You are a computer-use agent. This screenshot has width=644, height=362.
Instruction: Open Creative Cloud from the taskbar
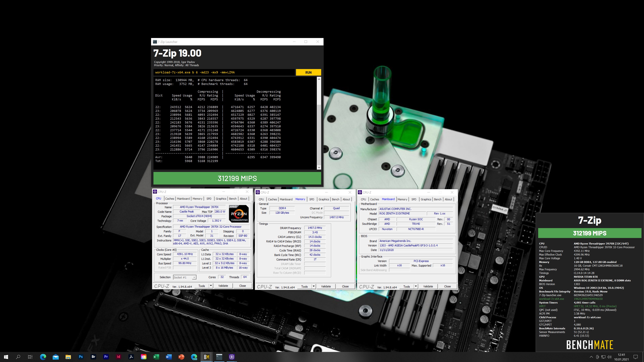point(144,357)
